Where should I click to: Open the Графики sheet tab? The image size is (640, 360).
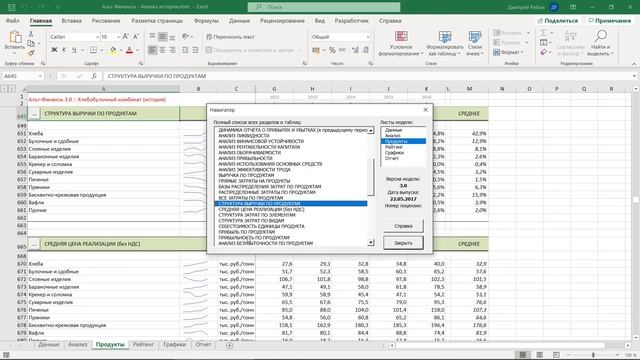point(174,344)
